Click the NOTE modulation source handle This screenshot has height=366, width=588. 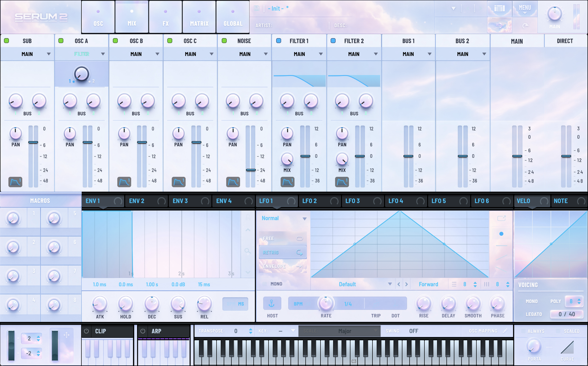581,201
